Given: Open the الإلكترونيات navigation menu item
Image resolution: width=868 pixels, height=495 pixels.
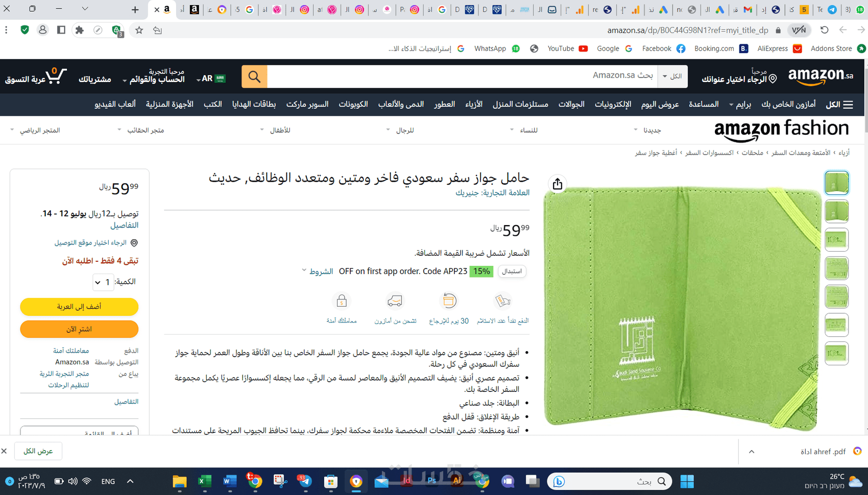Looking at the screenshot, I should [x=613, y=104].
